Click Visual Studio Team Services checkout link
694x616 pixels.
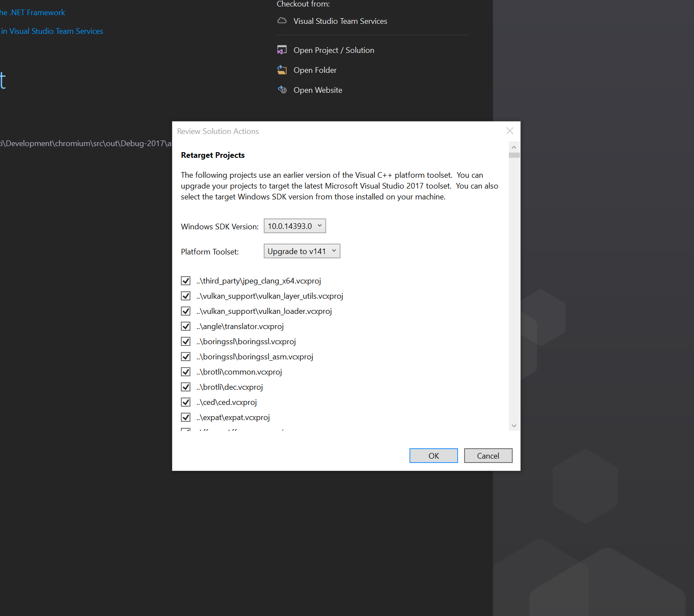point(340,21)
